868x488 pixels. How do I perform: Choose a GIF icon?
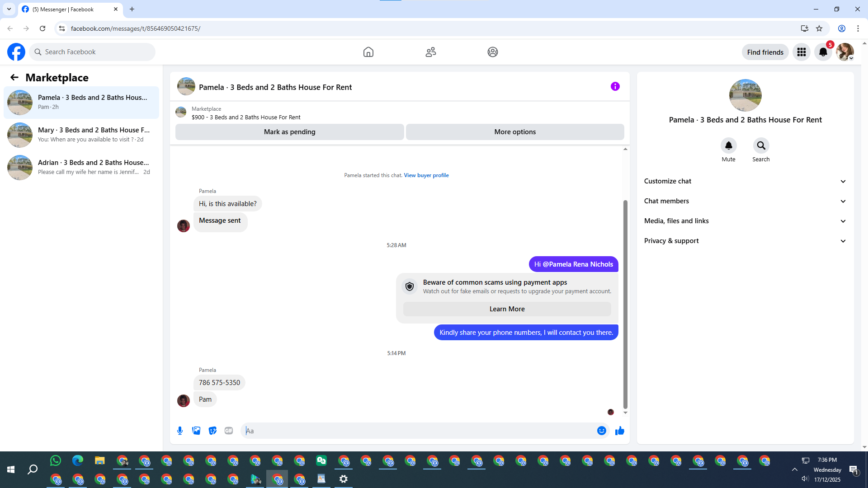[x=229, y=431]
